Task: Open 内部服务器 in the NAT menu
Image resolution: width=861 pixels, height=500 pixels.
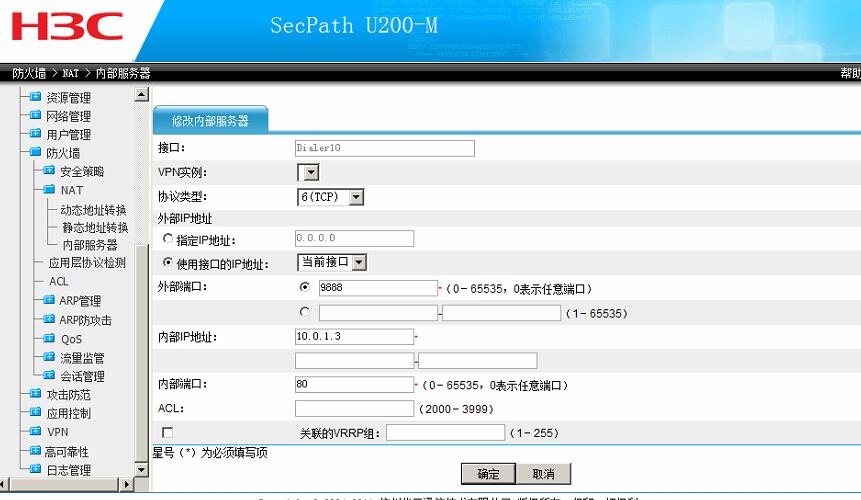Action: (90, 245)
